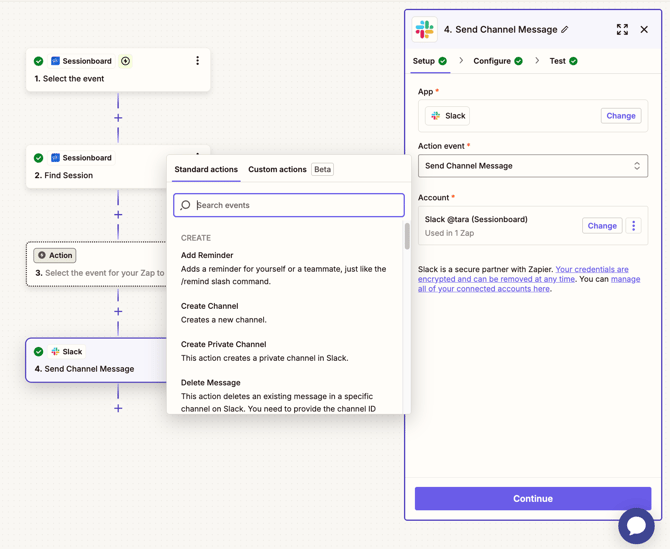Click the Sessionboard icon in step 2
The width and height of the screenshot is (670, 549).
[56, 158]
